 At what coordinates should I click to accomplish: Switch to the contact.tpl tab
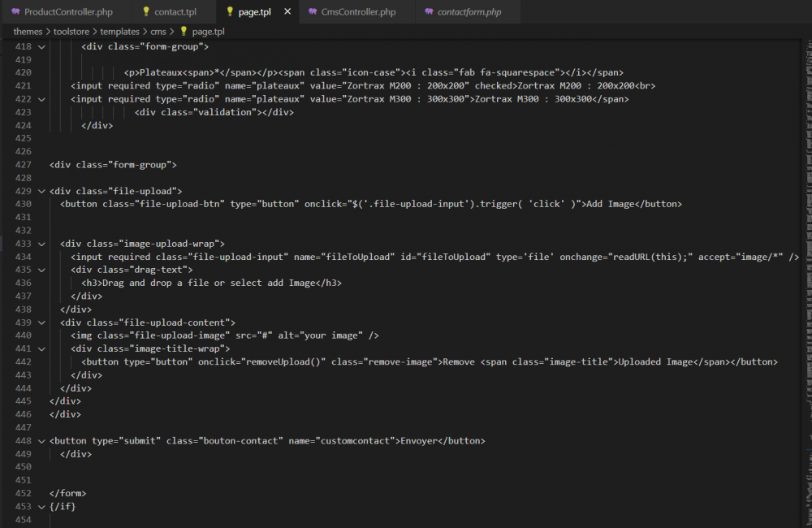click(x=175, y=12)
